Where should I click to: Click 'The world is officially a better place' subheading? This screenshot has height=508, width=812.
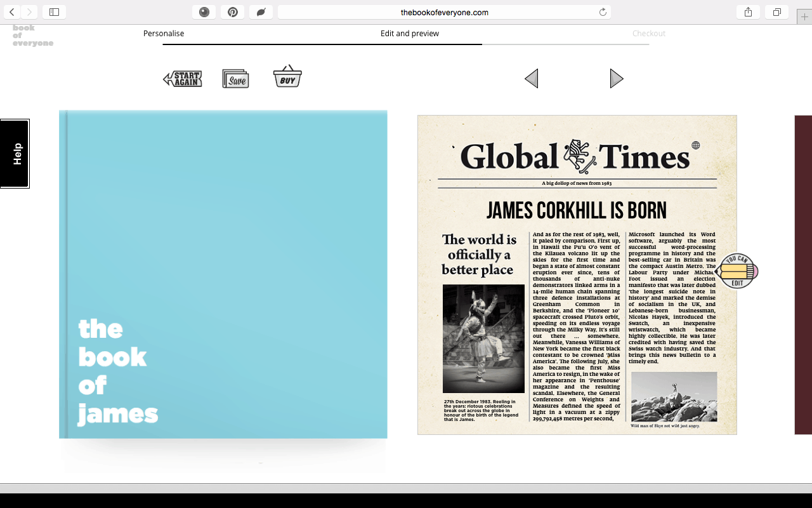pos(479,255)
